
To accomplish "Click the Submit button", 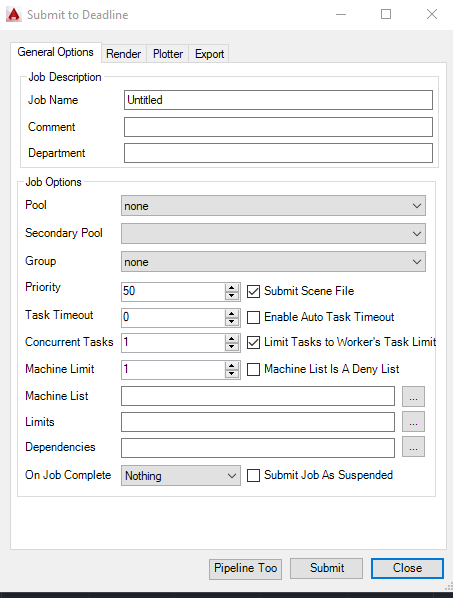I will [x=326, y=568].
